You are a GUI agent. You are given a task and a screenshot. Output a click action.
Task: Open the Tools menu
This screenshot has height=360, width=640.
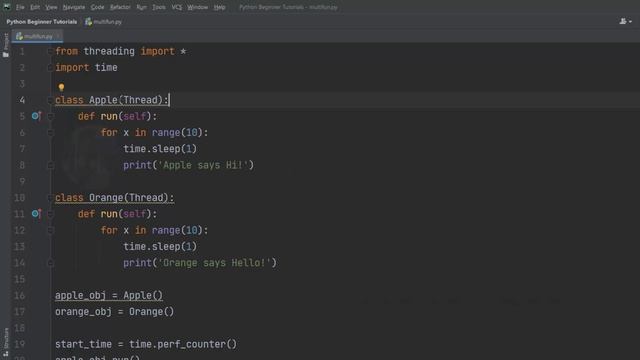pos(159,7)
